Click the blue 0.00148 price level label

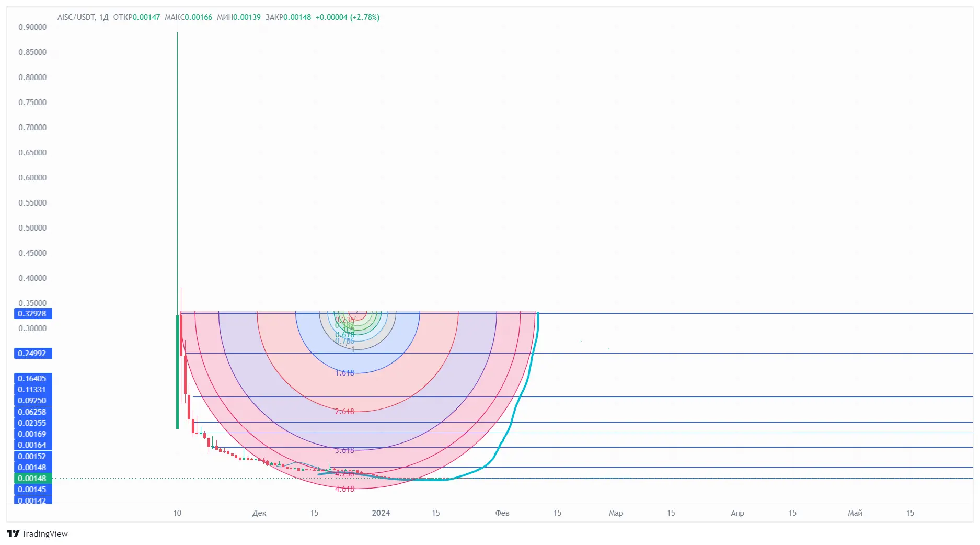tap(33, 468)
